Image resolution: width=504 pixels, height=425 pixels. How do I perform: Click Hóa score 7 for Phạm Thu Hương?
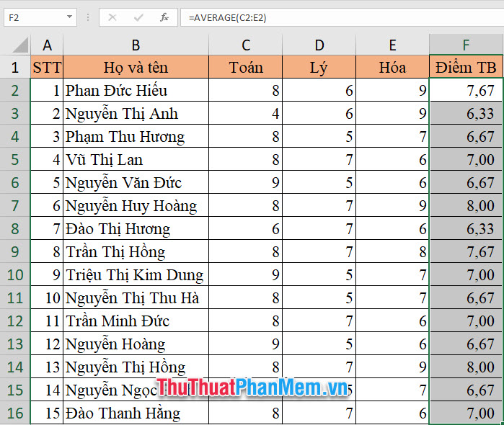[392, 137]
